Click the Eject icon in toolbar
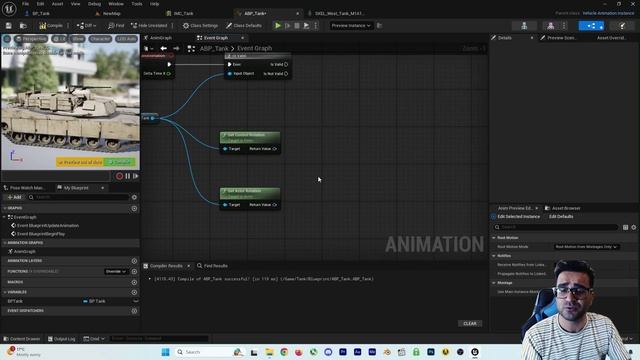Image resolution: width=640 pixels, height=360 pixels. 306,26
